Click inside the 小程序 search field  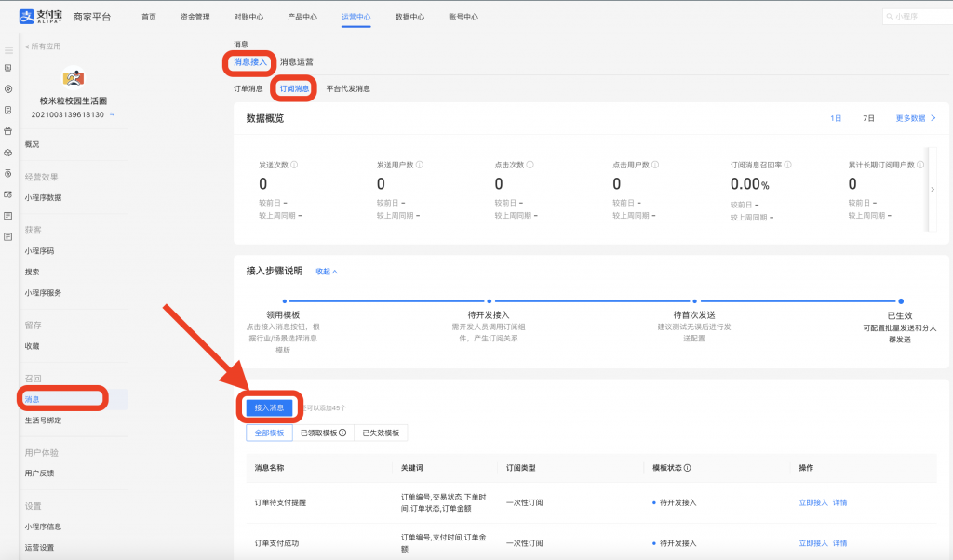coord(921,16)
